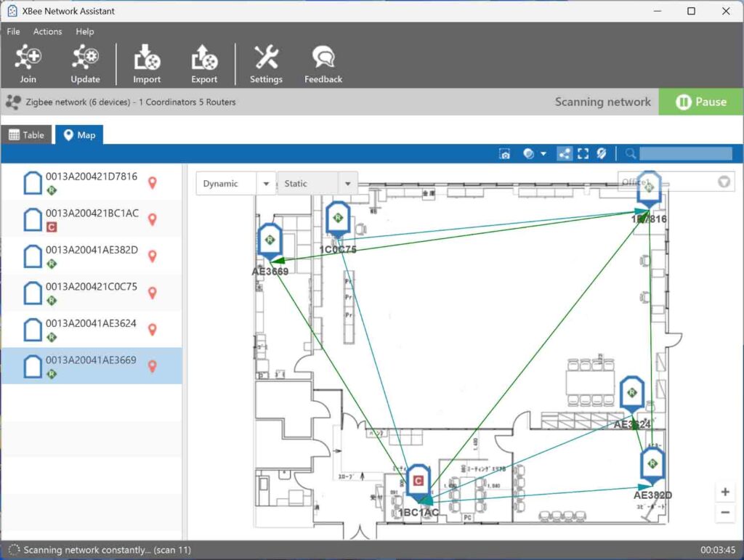744x560 pixels.
Task: Click the location pin for 0013A200421C0C75
Action: (153, 293)
